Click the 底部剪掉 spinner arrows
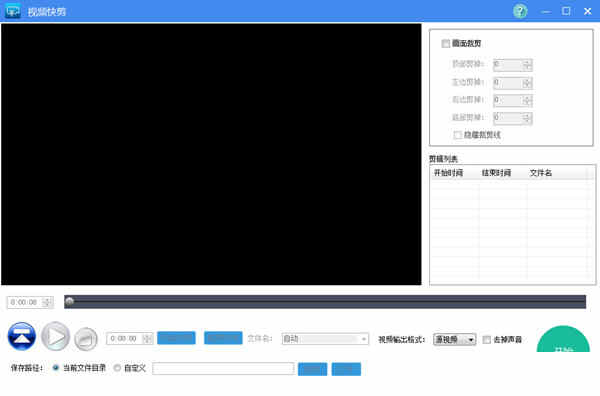Viewport: 600px width, 396px height. point(528,118)
